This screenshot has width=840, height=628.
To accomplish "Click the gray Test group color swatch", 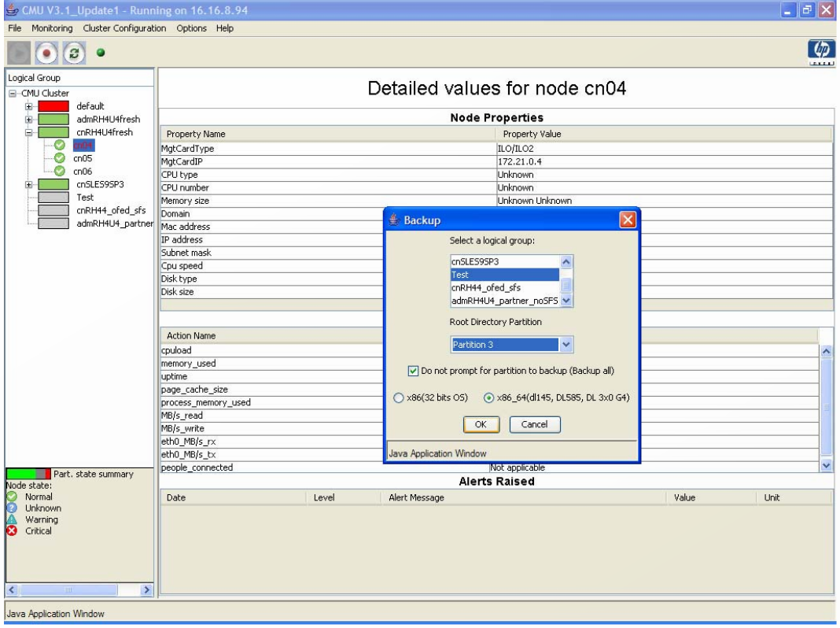I will click(x=53, y=198).
